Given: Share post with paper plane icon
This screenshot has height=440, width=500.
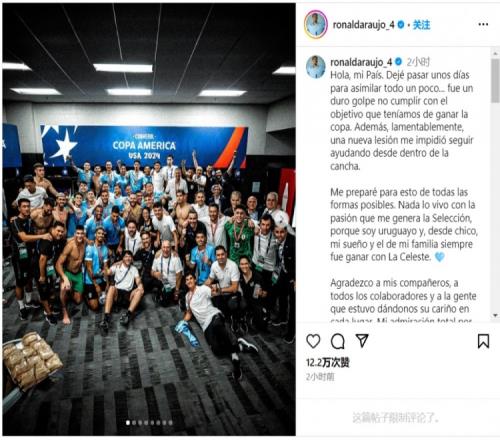Looking at the screenshot, I should [362, 340].
